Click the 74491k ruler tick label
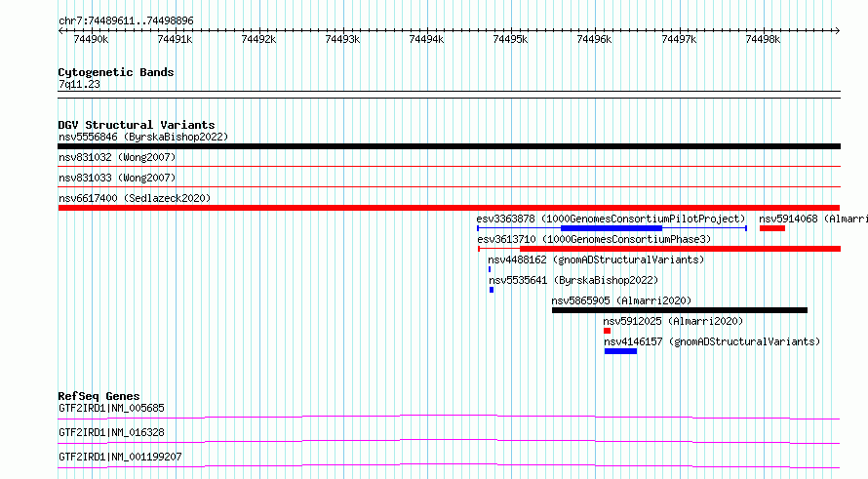 pos(175,39)
